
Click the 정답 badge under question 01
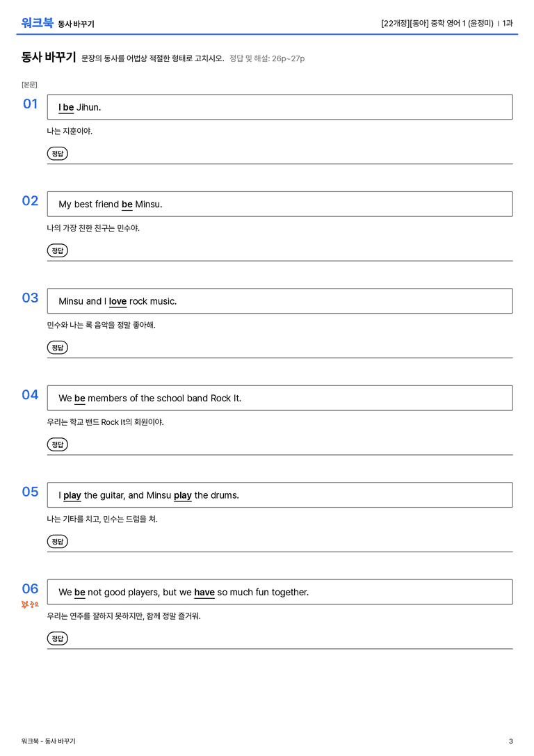pyautogui.click(x=57, y=154)
